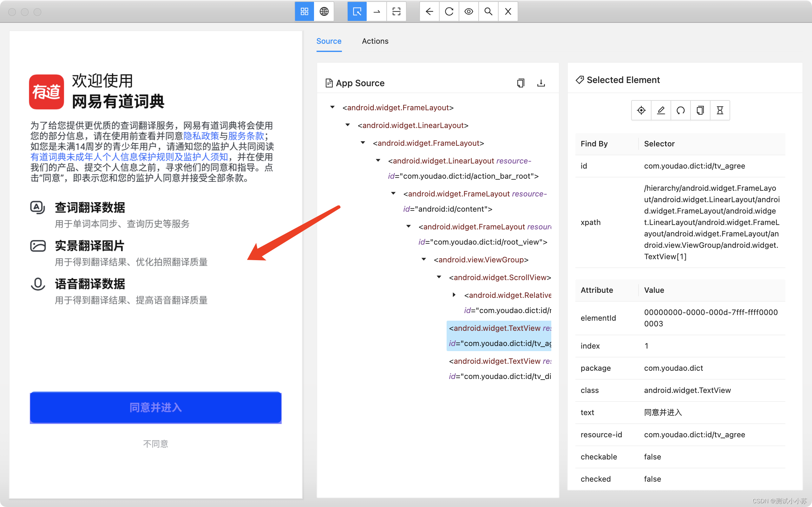
Task: Copy App Source XML to clipboard
Action: pos(521,83)
